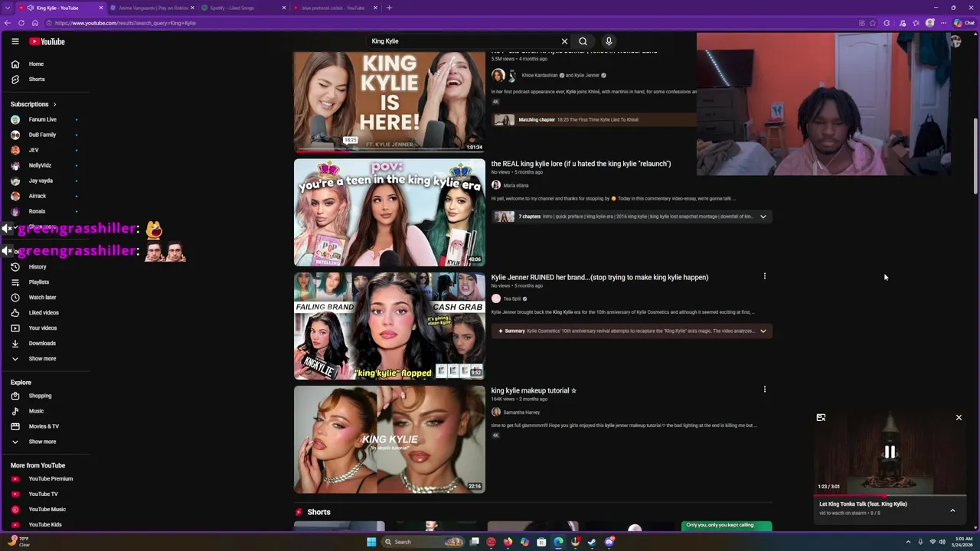
Task: Expand the Subscriptions section arrow
Action: (54, 104)
